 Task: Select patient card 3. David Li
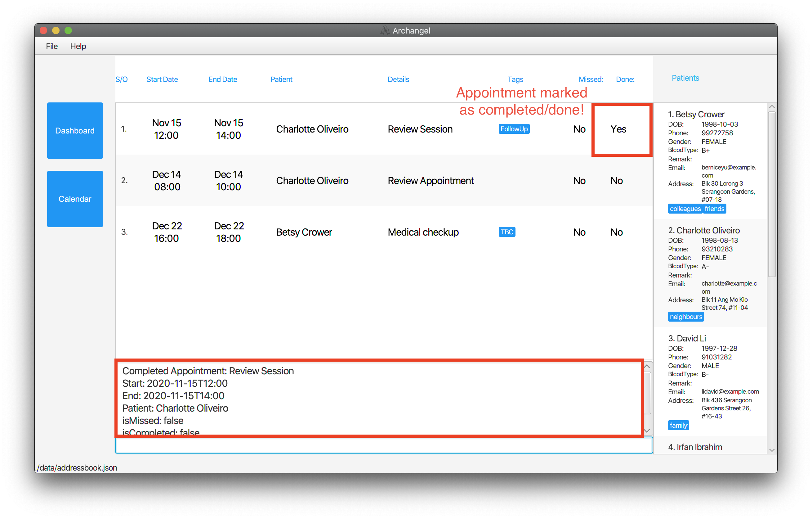[x=710, y=382]
